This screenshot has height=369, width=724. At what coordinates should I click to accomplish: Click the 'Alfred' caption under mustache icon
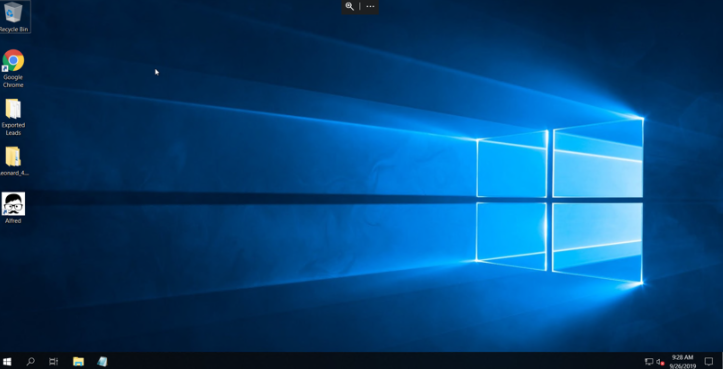pos(13,221)
